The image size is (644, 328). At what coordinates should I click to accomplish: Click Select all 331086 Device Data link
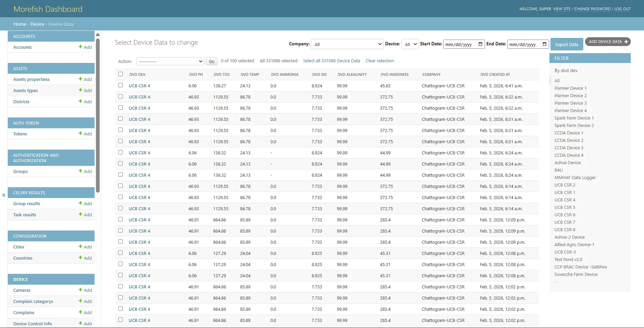coord(331,61)
